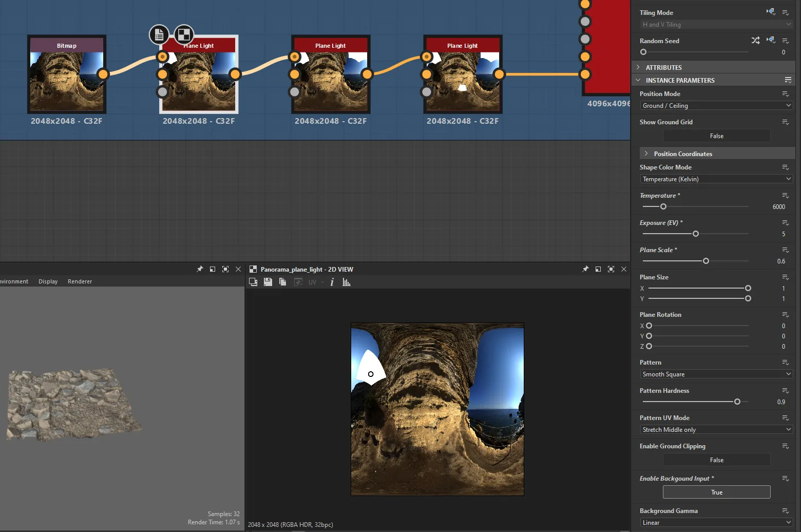Open the Shape Color Mode Temperature dropdown
Image resolution: width=801 pixels, height=532 pixels.
click(716, 179)
